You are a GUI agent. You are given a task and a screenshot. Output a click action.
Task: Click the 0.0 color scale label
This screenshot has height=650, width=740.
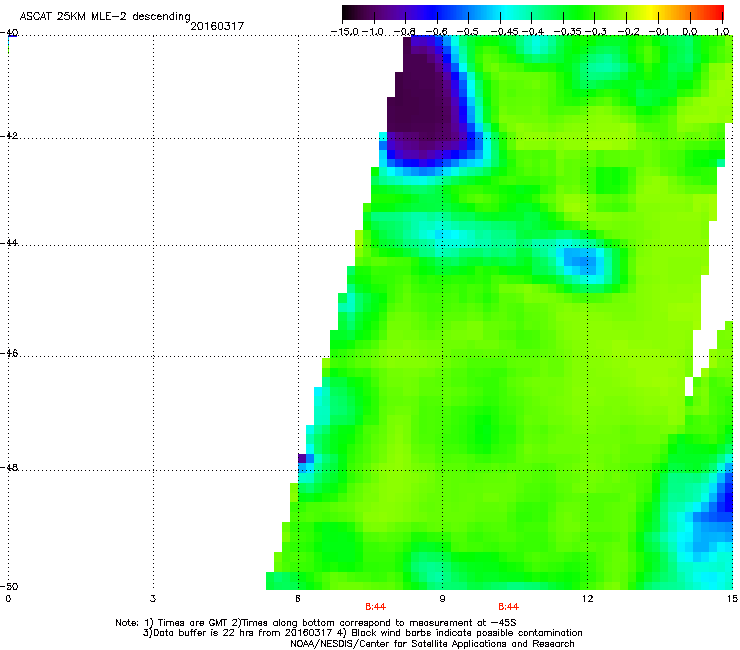point(690,32)
